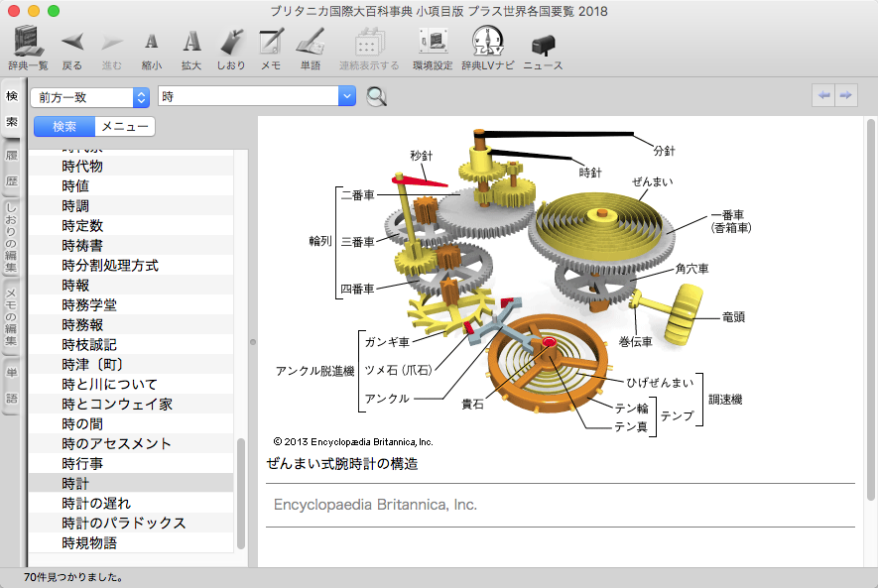The width and height of the screenshot is (878, 588).
Task: Select 時調 in the results list
Action: click(x=131, y=206)
